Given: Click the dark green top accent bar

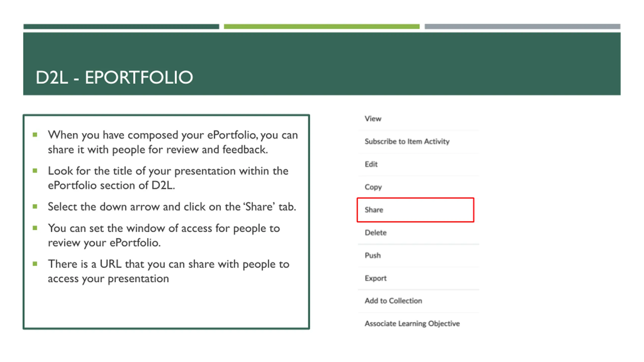Looking at the screenshot, I should click(x=121, y=27).
